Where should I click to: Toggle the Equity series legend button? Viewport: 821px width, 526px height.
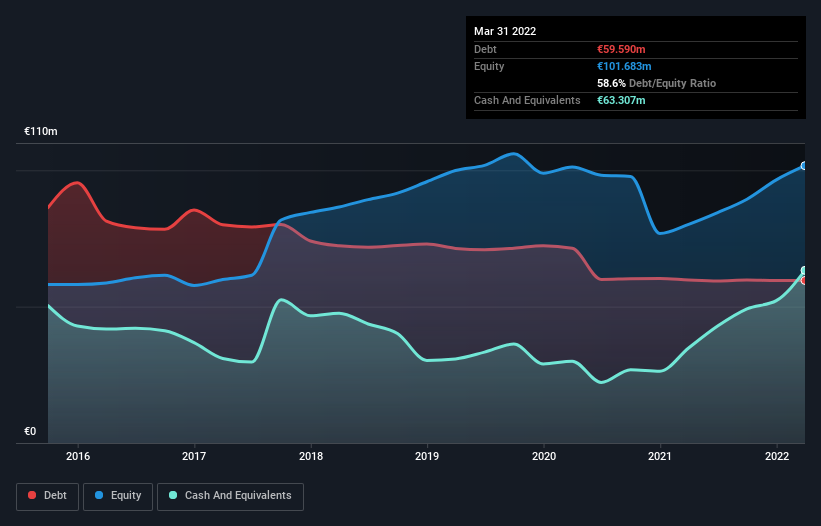(118, 496)
